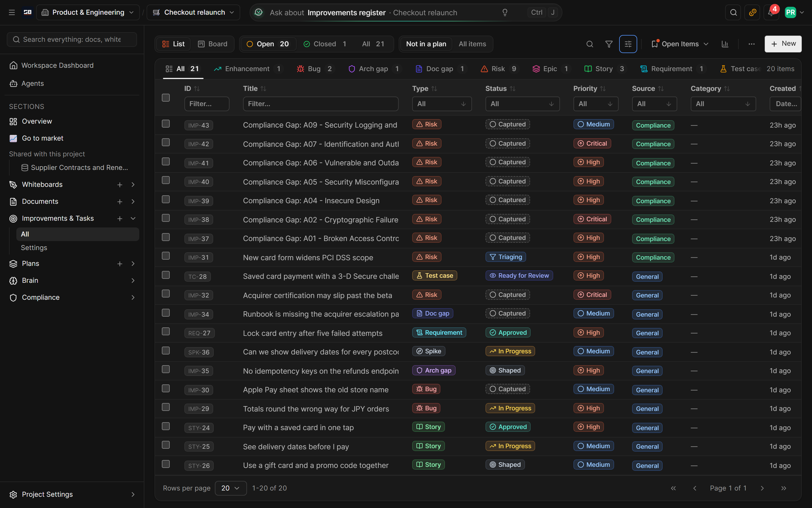The image size is (812, 508).
Task: Open the IMP-38 Cryptographic Failure title
Action: [321, 220]
